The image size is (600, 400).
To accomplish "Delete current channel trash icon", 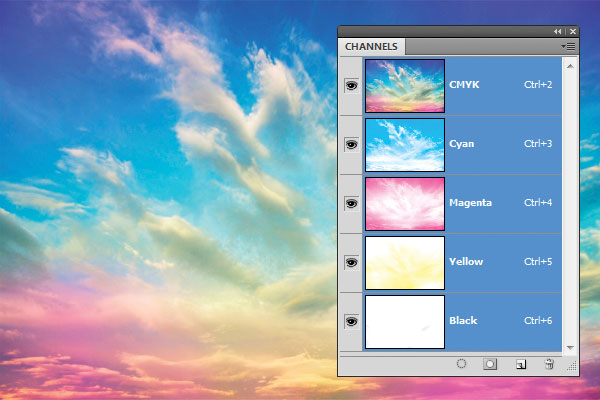I will [x=549, y=364].
